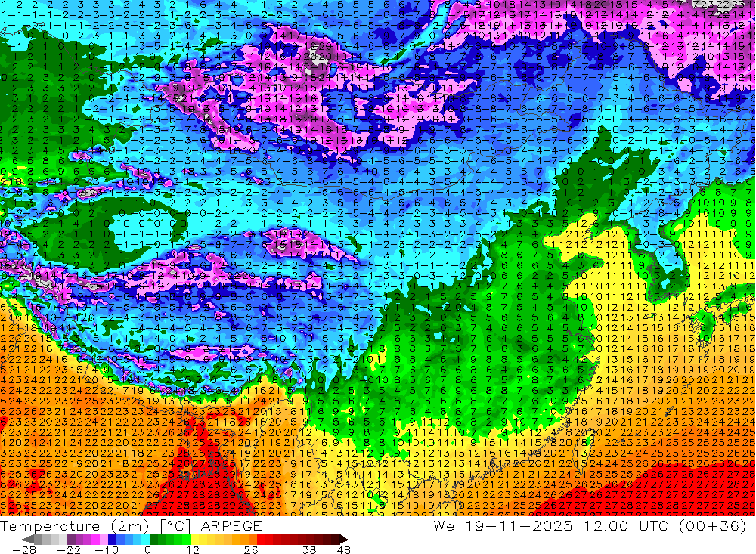
Task: Pick the cyan swatch just left of 0
Action: (x=146, y=540)
